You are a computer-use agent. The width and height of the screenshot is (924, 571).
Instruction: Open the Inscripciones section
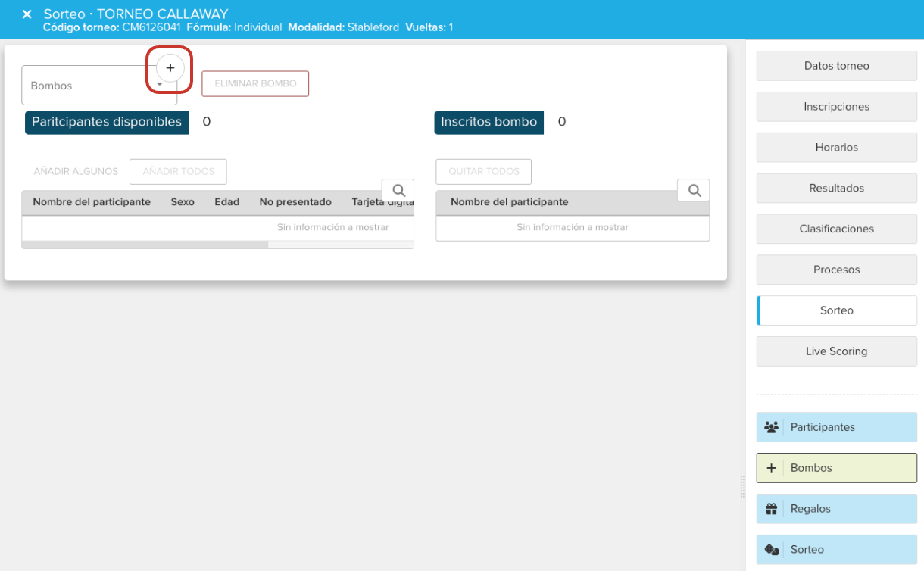(x=836, y=107)
